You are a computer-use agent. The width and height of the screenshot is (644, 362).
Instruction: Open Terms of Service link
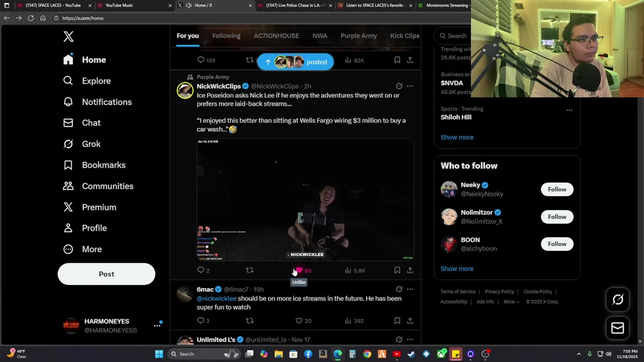(458, 292)
